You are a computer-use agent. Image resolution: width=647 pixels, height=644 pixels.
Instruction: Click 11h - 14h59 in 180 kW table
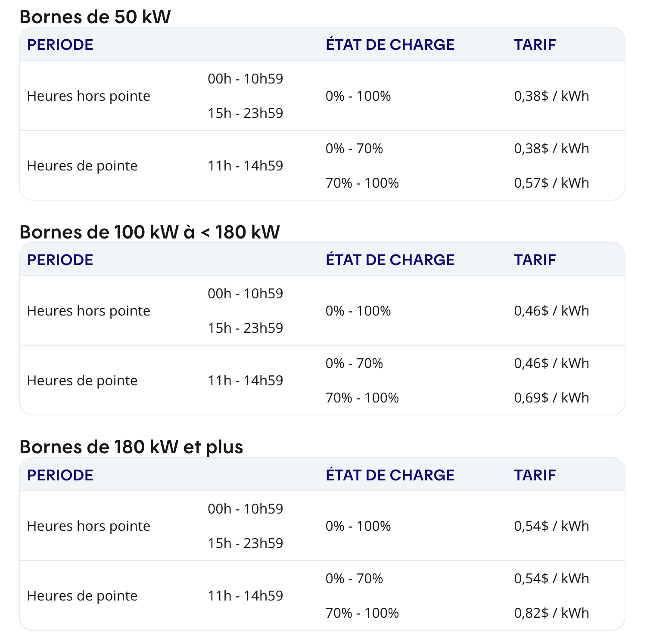pos(246,596)
